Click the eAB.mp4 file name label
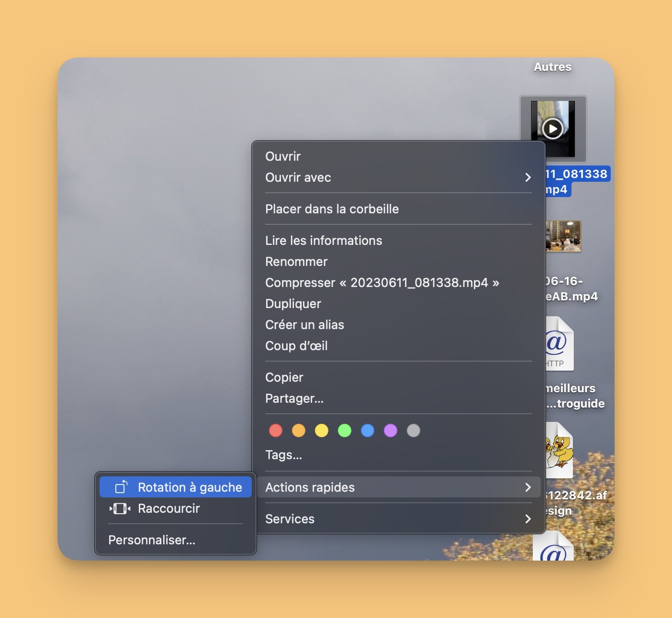 tap(572, 288)
